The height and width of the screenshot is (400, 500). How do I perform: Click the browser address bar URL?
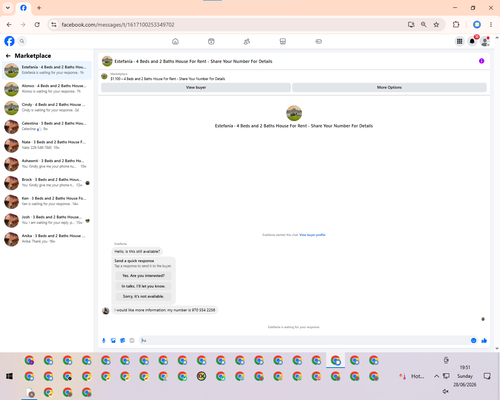click(x=118, y=25)
